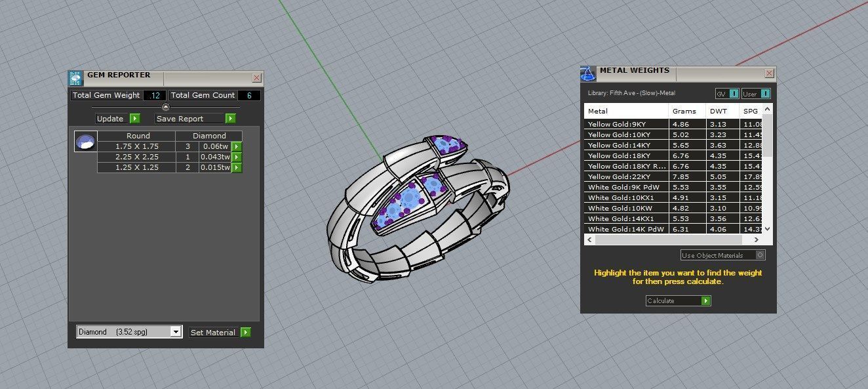The width and height of the screenshot is (868, 389).
Task: Select the Yellow Gold:22KY row
Action: [674, 176]
